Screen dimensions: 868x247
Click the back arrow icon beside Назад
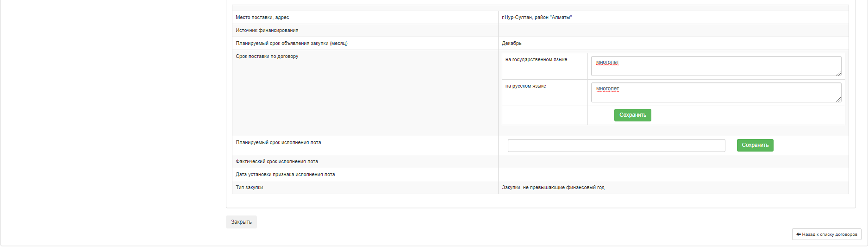click(x=799, y=234)
